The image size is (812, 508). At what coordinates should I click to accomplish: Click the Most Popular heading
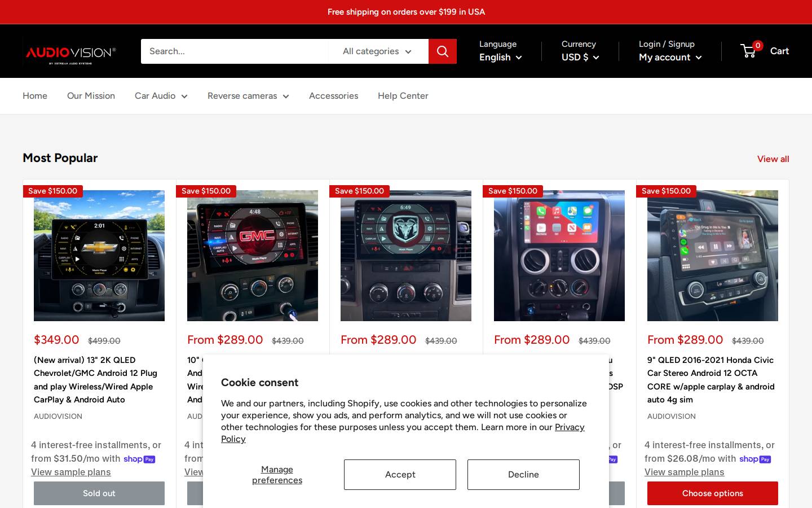pos(60,158)
